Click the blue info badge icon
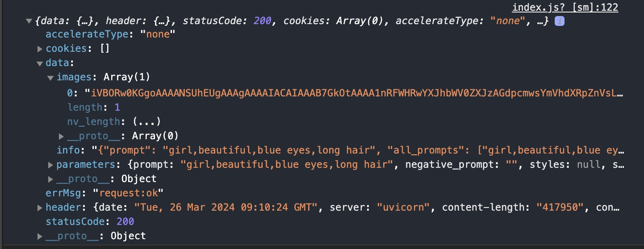 pos(559,21)
